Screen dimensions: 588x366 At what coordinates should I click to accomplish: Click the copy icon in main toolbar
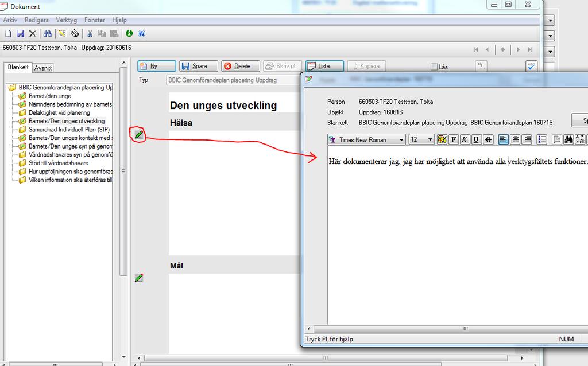(x=102, y=34)
